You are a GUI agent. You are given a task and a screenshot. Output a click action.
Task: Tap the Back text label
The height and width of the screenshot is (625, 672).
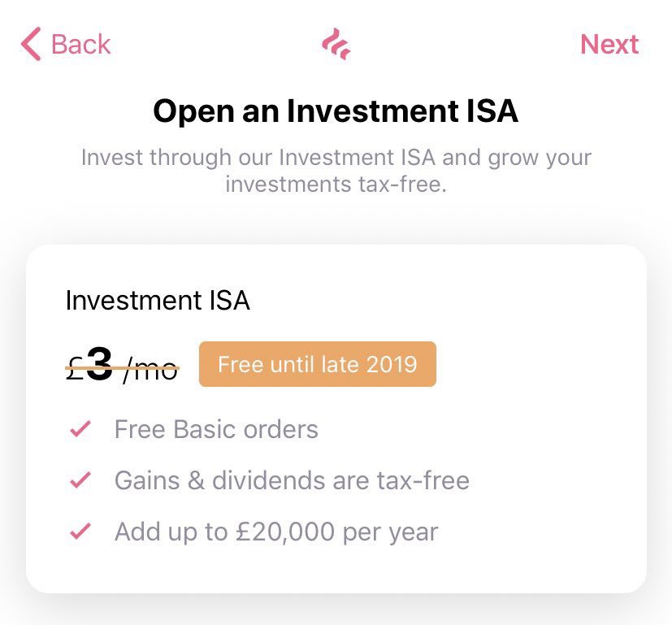(x=80, y=44)
